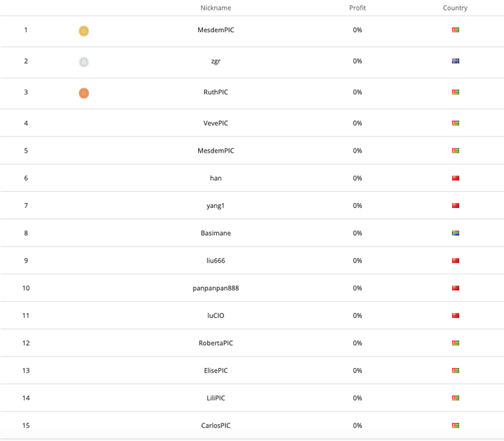Open the liu666 nickname
The height and width of the screenshot is (441, 504).
pyautogui.click(x=216, y=260)
